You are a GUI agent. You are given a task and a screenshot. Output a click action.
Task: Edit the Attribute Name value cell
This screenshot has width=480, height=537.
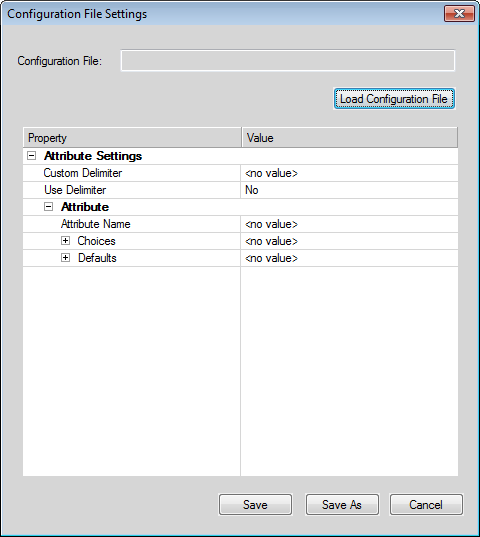[349, 224]
